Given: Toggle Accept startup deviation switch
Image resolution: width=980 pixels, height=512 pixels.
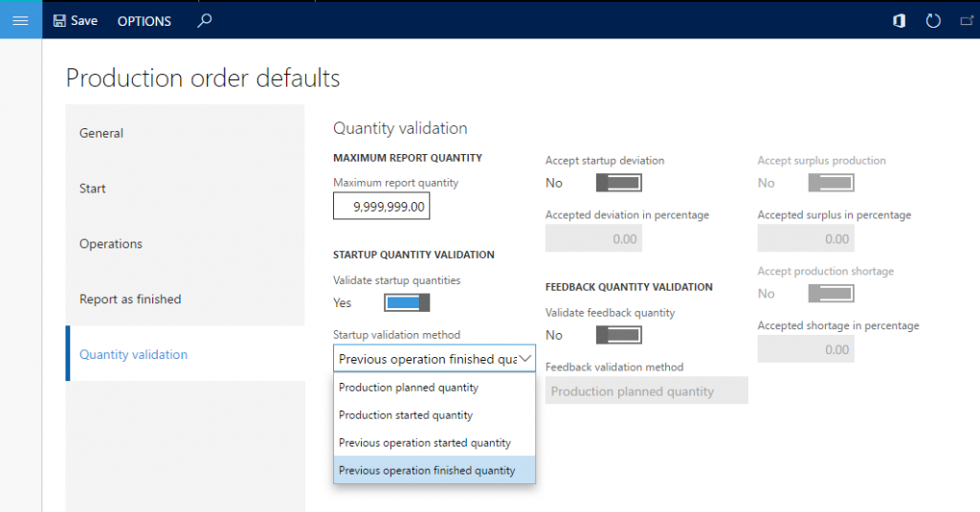Looking at the screenshot, I should point(619,183).
